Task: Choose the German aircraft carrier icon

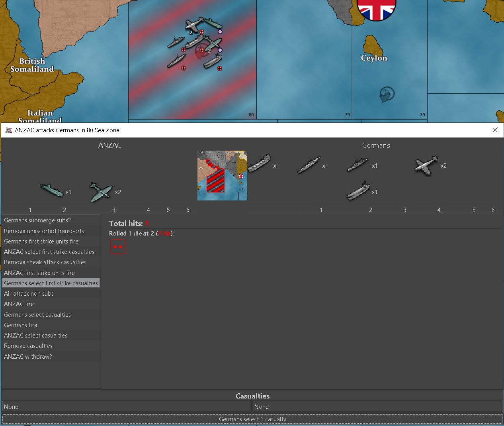Action: pyautogui.click(x=358, y=191)
